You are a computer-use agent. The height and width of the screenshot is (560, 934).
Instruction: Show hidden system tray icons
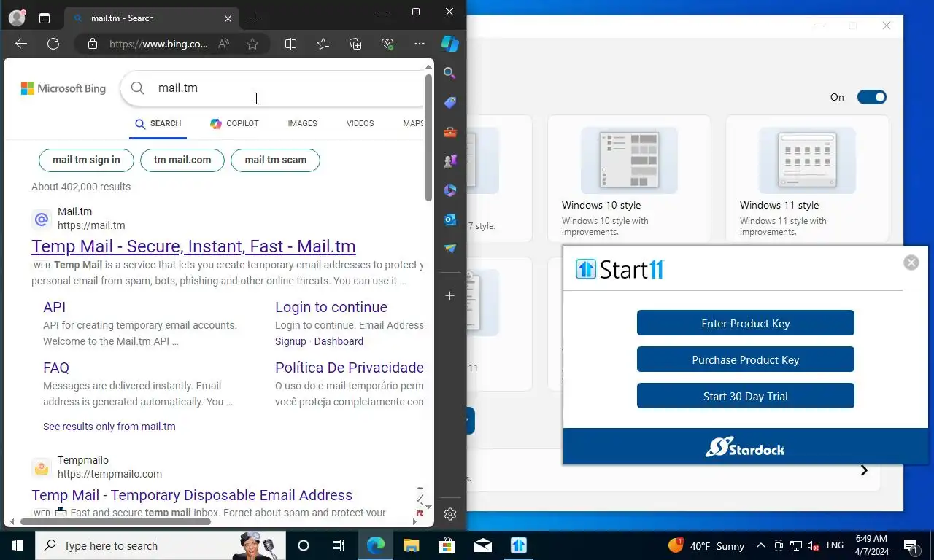click(760, 545)
